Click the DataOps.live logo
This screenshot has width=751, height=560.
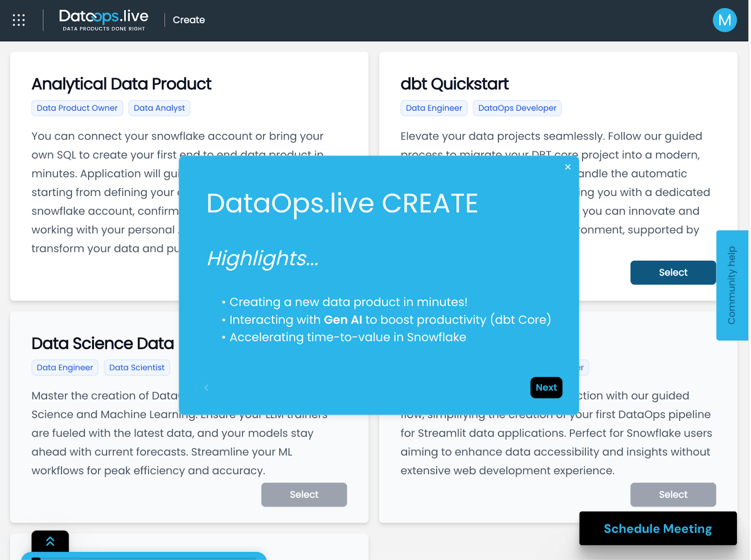click(104, 20)
